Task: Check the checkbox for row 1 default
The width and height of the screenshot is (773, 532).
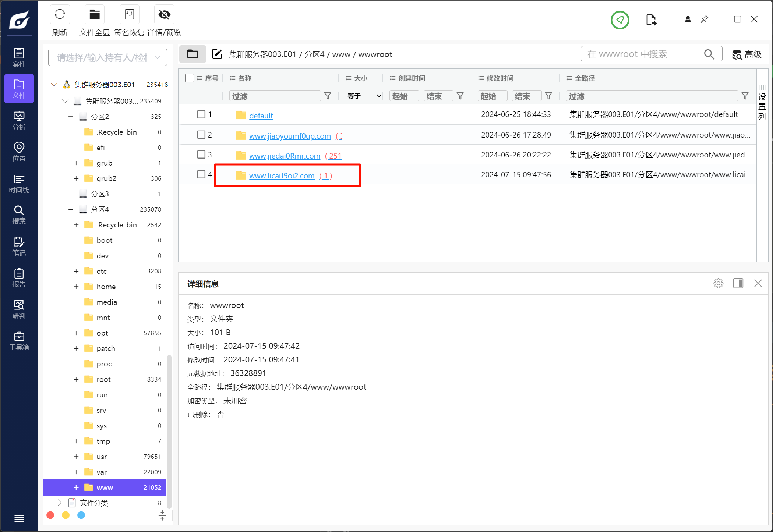Action: click(x=201, y=114)
